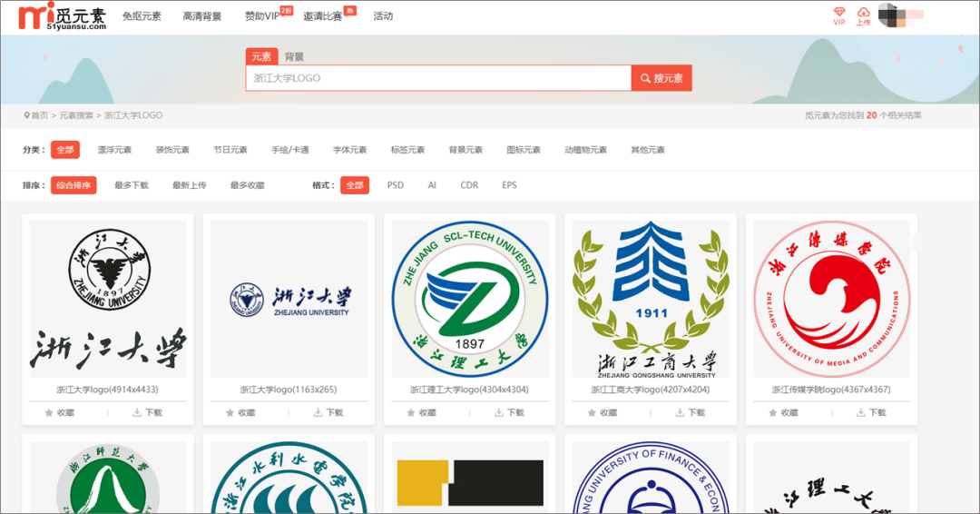Screen dimensions: 980x514
Task: Favorite star for 浙江大学logo(4914x4433)
Action: pos(49,412)
